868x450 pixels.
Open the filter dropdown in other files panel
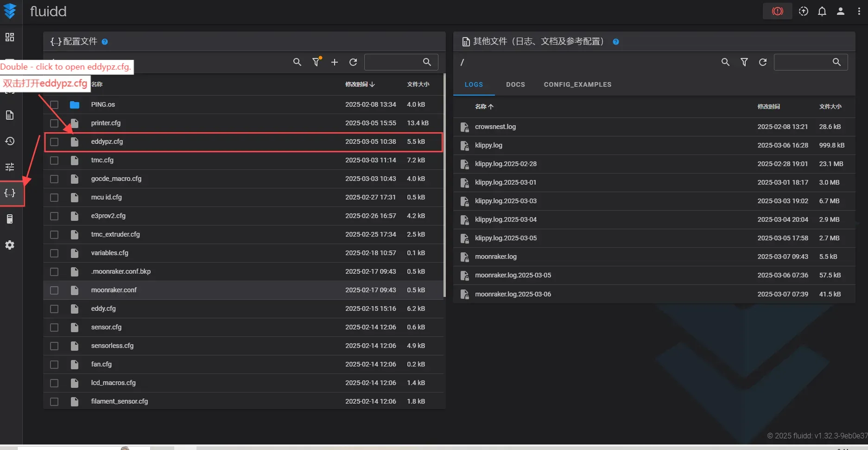click(744, 62)
